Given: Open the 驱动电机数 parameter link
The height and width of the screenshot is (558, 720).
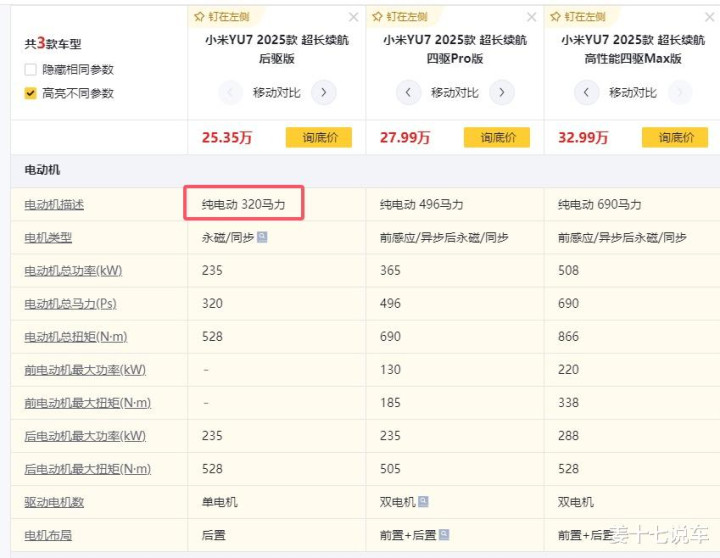Looking at the screenshot, I should (x=54, y=502).
